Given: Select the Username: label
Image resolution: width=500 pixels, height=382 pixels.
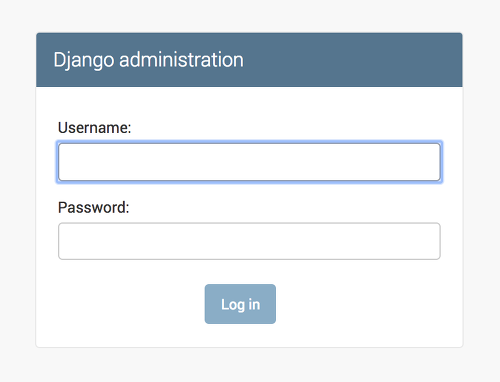Looking at the screenshot, I should tap(95, 128).
